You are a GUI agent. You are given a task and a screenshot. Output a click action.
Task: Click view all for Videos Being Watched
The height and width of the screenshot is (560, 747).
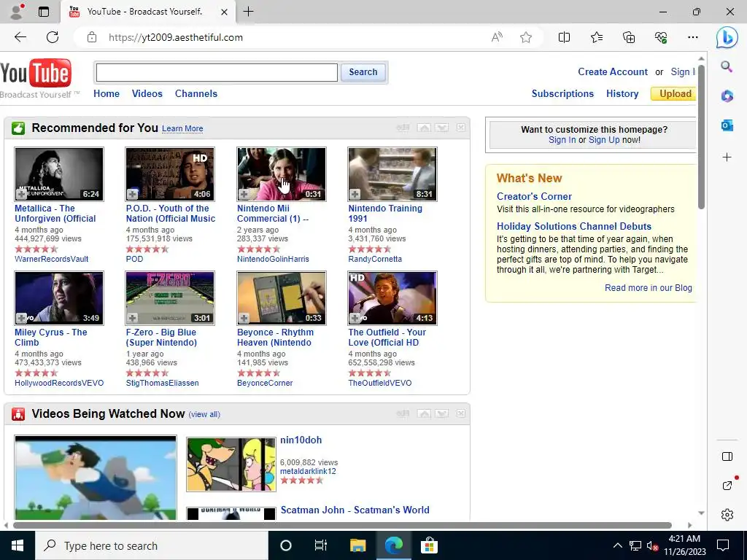pos(204,414)
